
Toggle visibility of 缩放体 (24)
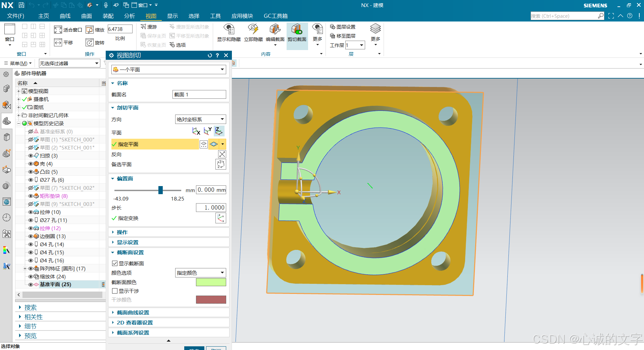pos(31,276)
